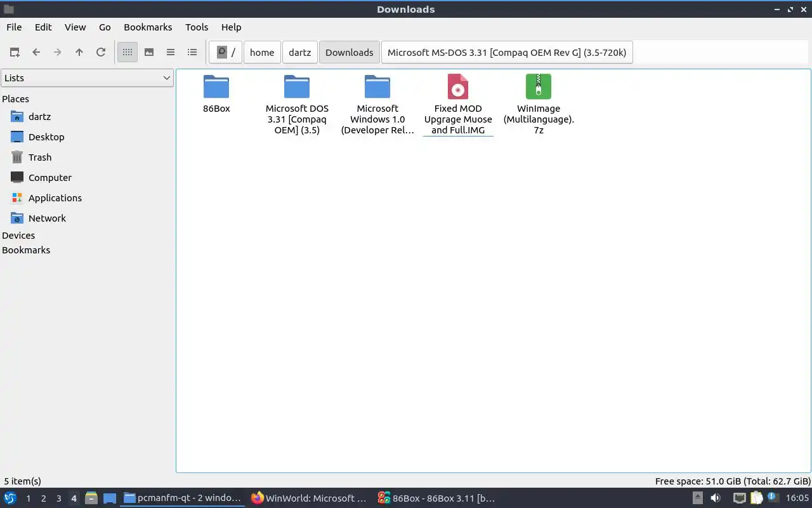Select Fixed MOD Upgrage Muose and Full.IMG file
The width and height of the screenshot is (812, 508).
click(458, 105)
